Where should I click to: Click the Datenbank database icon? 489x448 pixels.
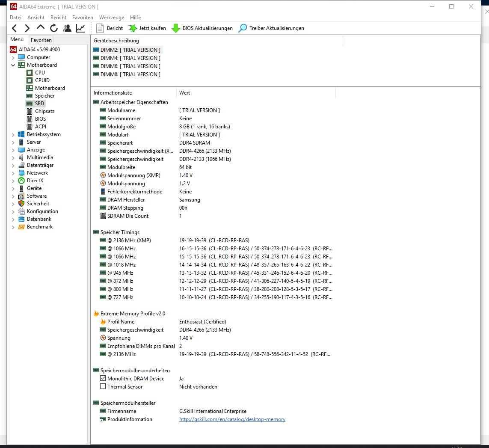click(x=21, y=219)
